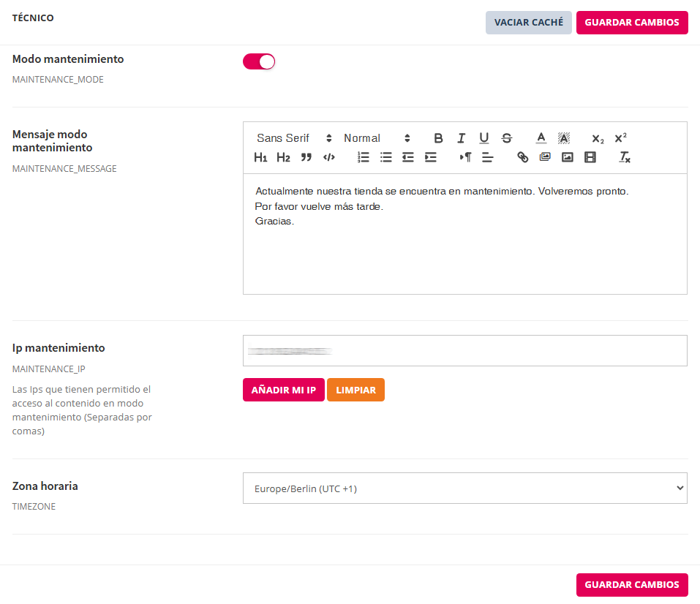
Task: Add a blockquote to the message
Action: [x=306, y=157]
